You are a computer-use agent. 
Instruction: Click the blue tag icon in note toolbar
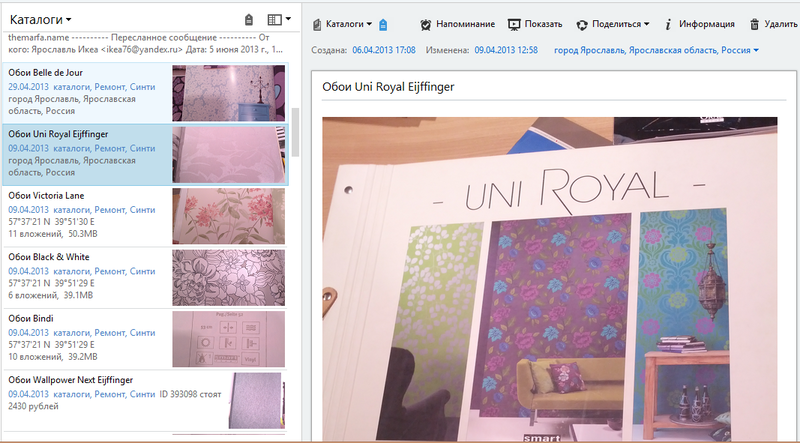coord(384,24)
